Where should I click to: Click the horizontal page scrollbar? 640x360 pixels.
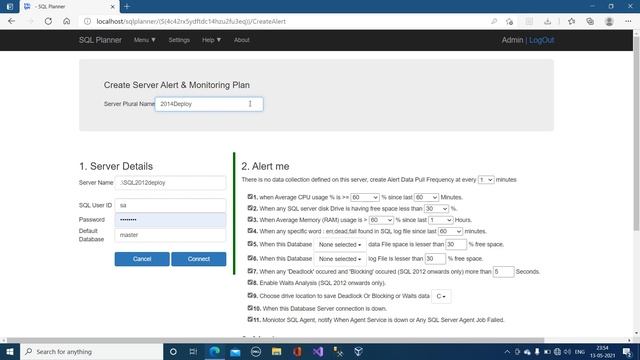(276, 340)
